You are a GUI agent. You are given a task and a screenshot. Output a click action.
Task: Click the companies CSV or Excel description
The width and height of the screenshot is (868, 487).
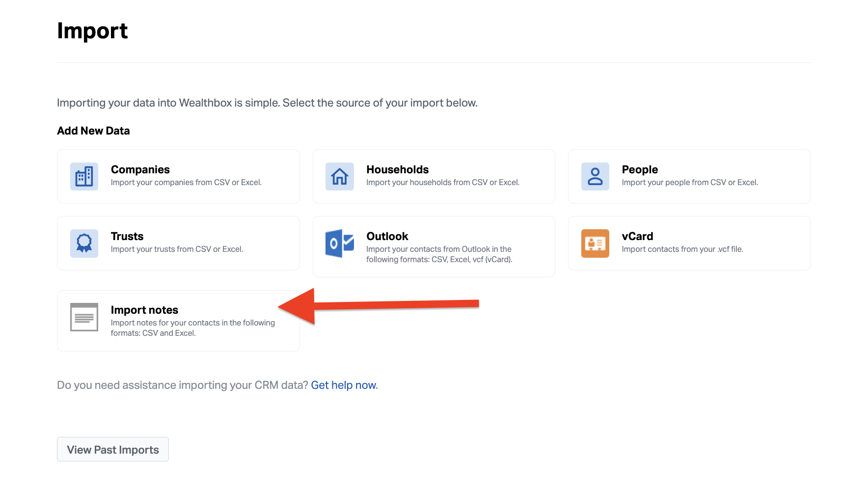tap(186, 183)
